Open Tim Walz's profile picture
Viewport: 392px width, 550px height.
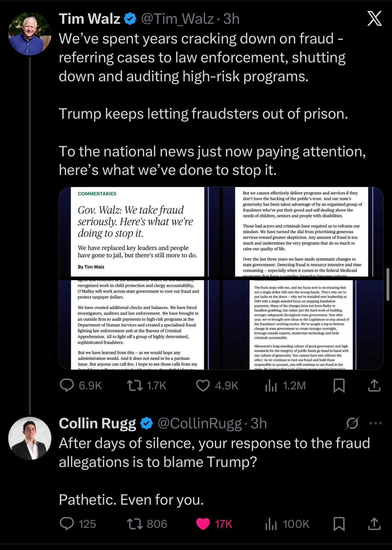29,34
